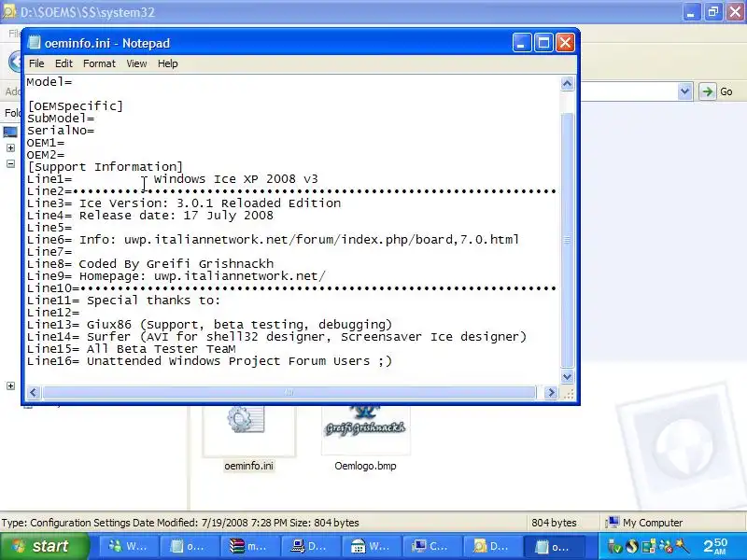
Task: Click round black-and-white swirl tray icon
Action: tap(632, 546)
